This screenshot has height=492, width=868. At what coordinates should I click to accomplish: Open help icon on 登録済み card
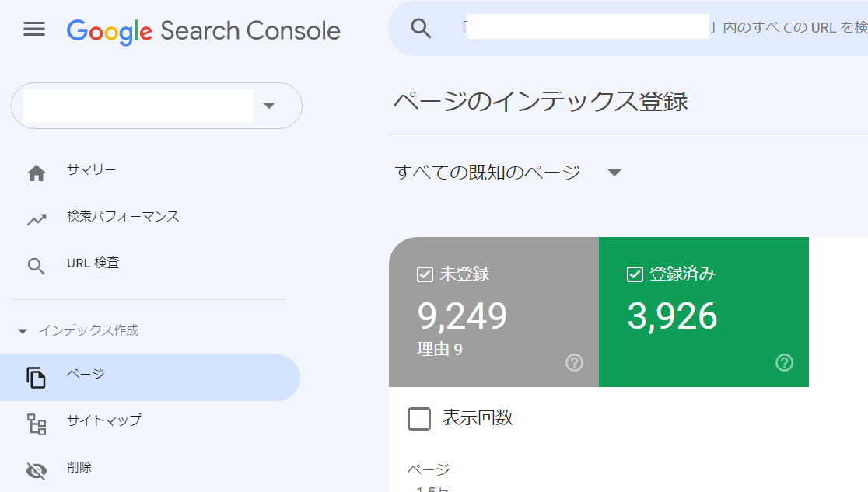tap(784, 362)
